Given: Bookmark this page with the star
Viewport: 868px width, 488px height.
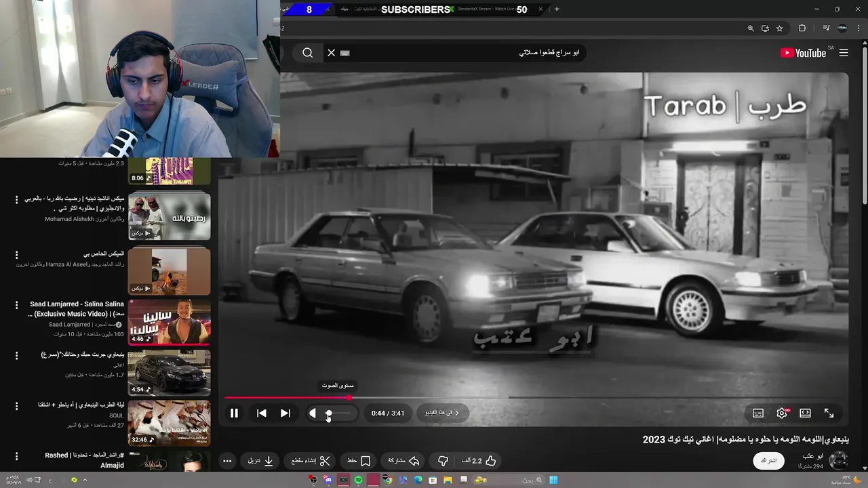Looking at the screenshot, I should click(780, 28).
